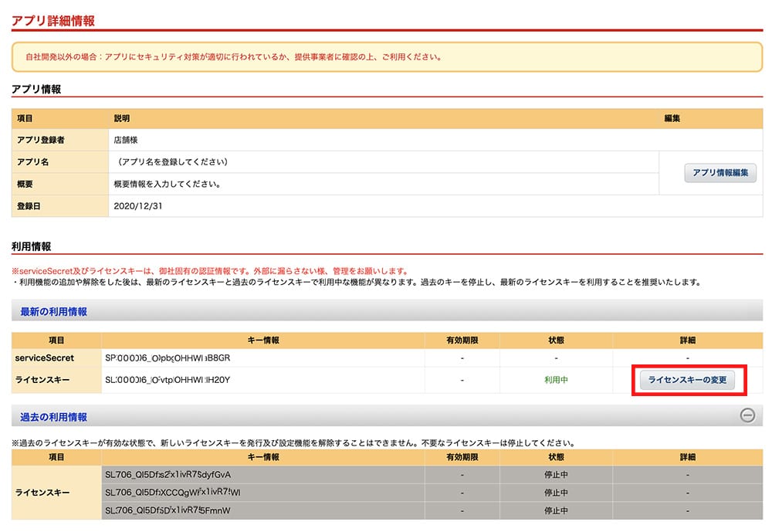Click the アプリ情報編集 button
The height and width of the screenshot is (532, 772).
720,173
